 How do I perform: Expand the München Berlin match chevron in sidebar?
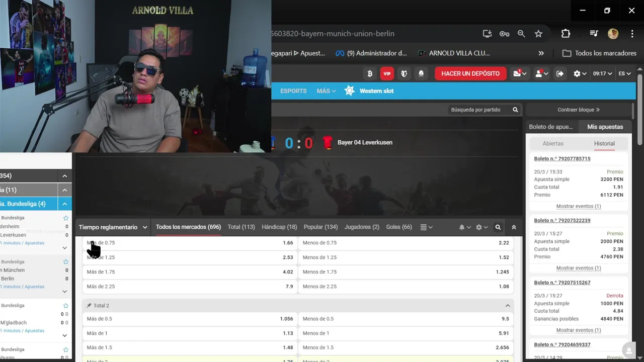(x=64, y=292)
